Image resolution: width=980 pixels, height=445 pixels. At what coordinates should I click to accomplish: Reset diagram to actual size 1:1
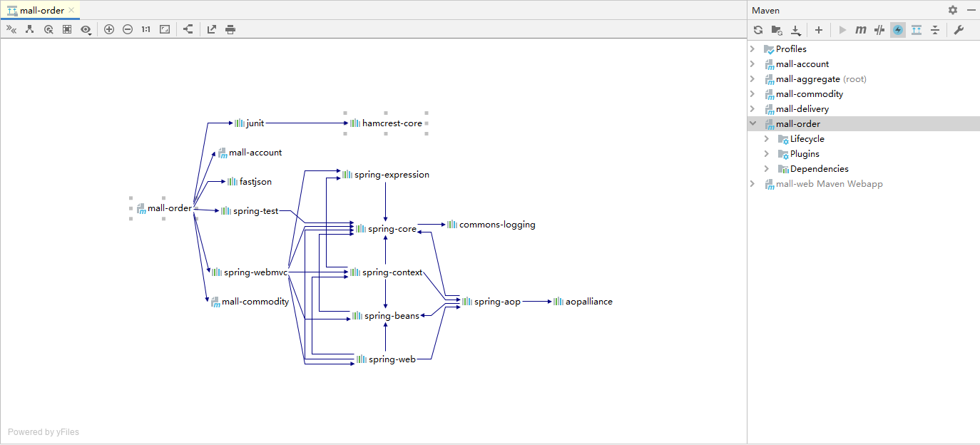pos(146,29)
